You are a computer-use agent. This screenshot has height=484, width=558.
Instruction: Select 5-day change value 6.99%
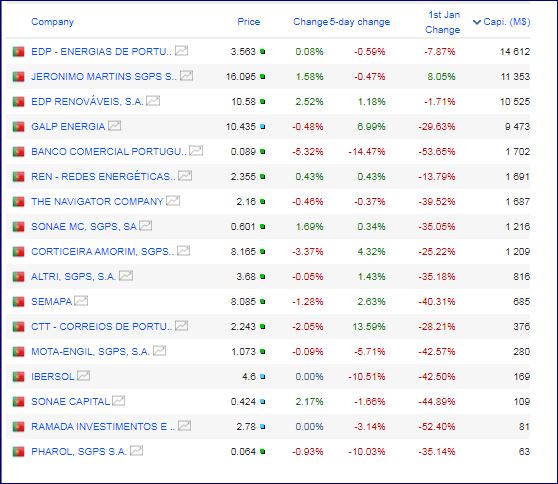(372, 126)
